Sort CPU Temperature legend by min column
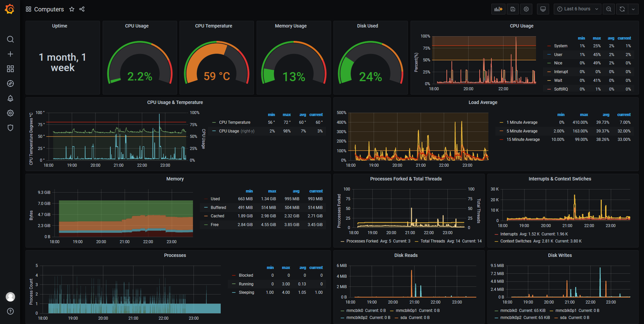This screenshot has height=324, width=644. point(271,115)
